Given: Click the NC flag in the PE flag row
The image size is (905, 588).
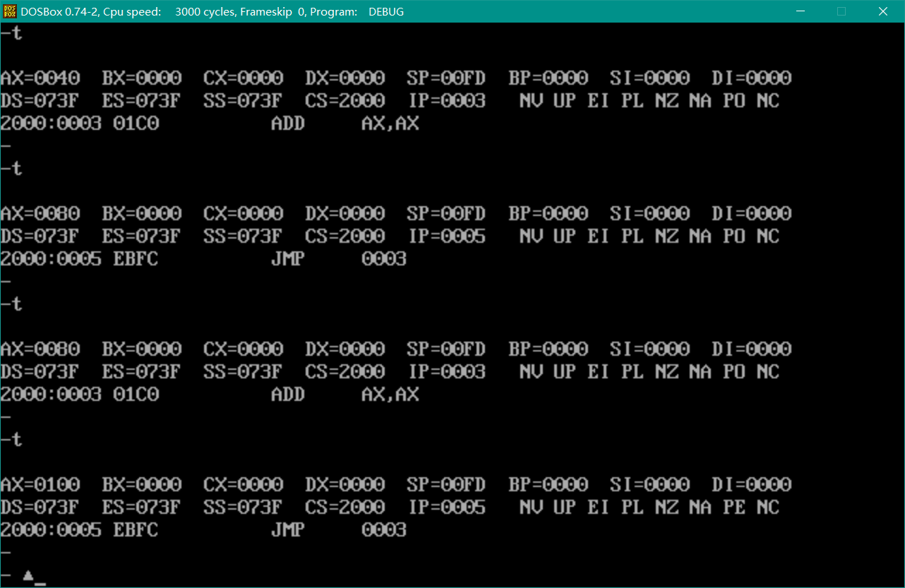Looking at the screenshot, I should tap(768, 507).
